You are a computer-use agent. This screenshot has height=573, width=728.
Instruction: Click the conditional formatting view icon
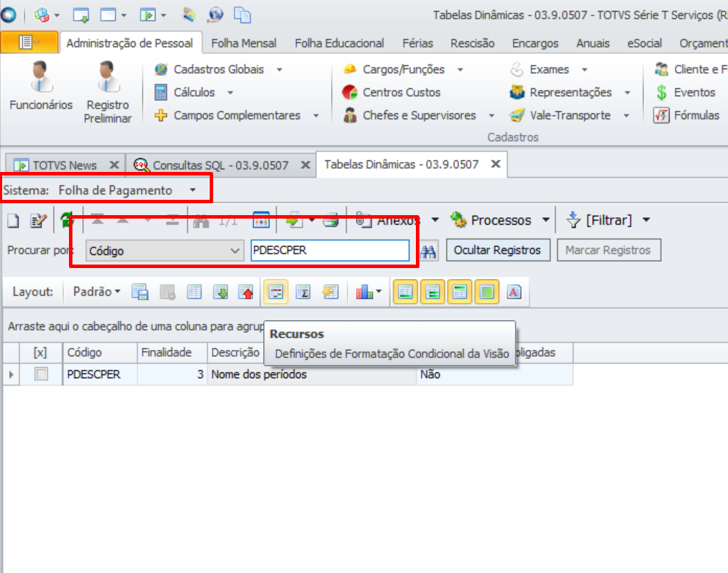pos(276,292)
